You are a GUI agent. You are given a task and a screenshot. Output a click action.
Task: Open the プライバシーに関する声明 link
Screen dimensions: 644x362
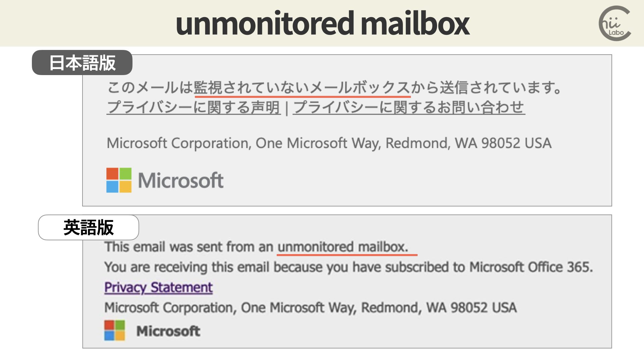click(x=194, y=108)
